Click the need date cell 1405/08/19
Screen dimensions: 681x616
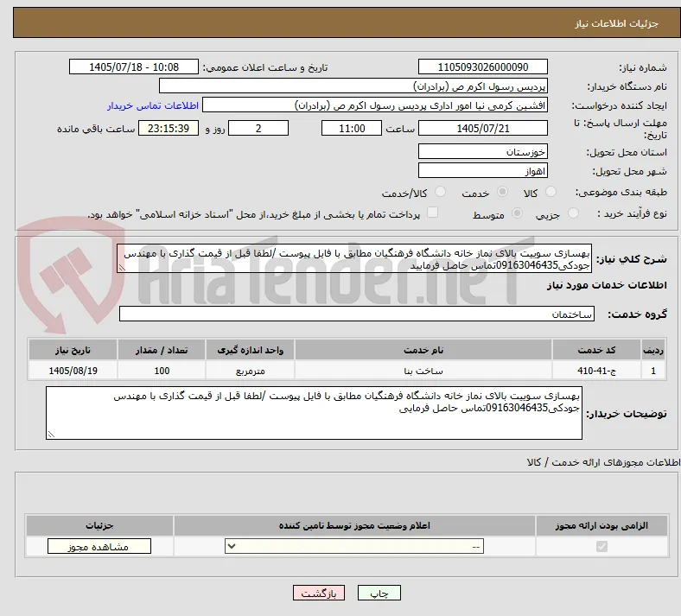coord(73,371)
